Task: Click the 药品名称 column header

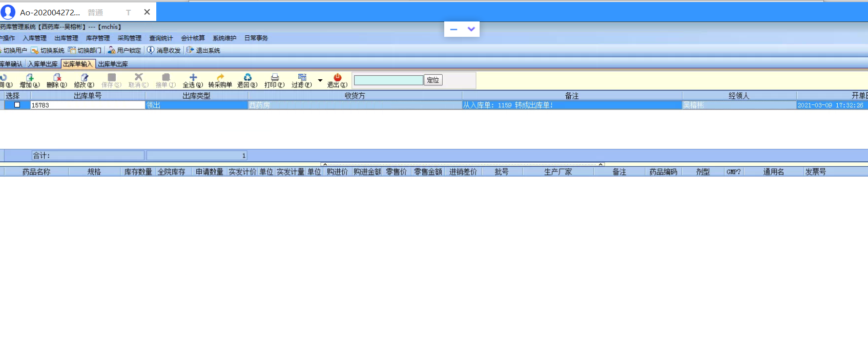Action: 36,172
